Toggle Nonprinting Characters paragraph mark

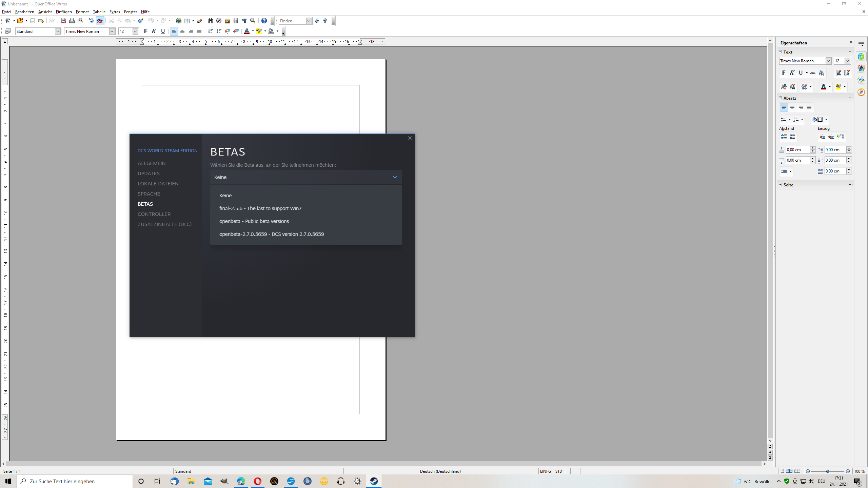[244, 21]
